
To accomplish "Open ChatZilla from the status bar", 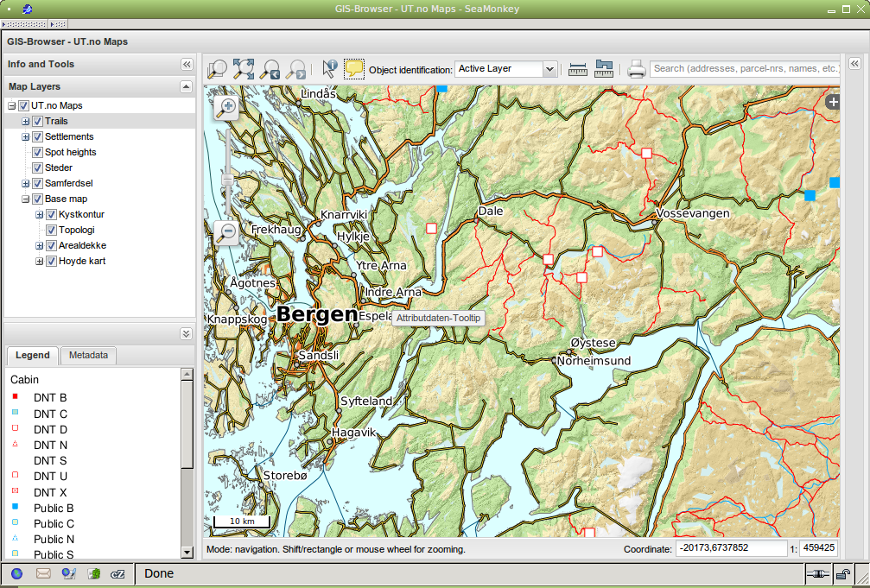I will click(x=117, y=573).
